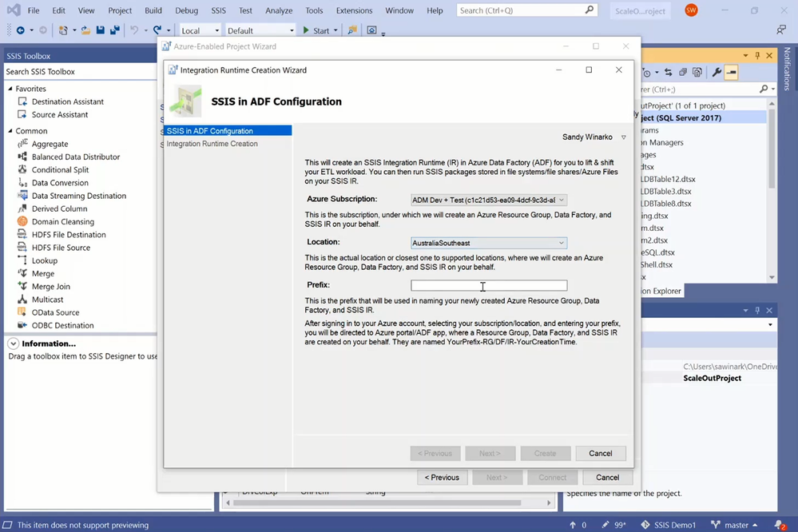This screenshot has height=532, width=798.
Task: Select LDBTable12.dtsx in Solution Explorer
Action: 668,179
